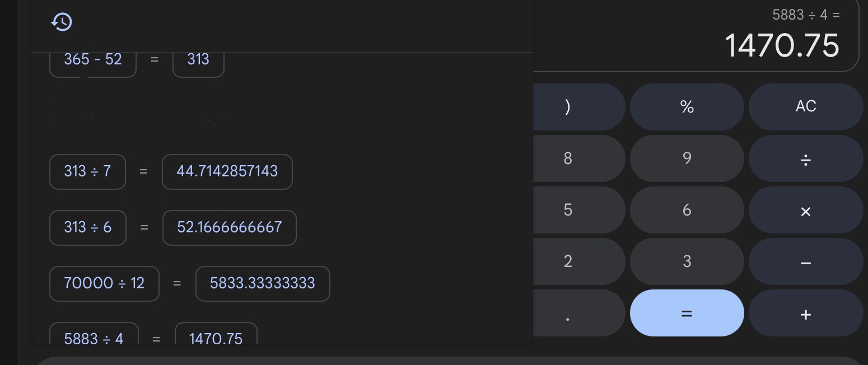This screenshot has height=365, width=868.
Task: Tap the percent key
Action: [687, 107]
